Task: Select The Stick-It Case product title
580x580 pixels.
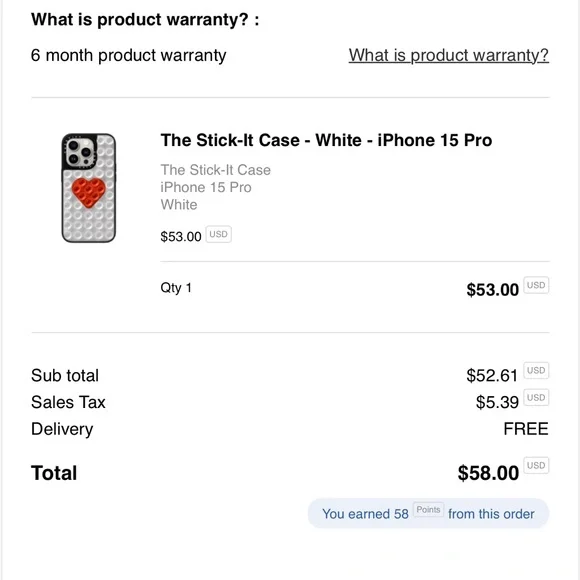Action: (x=326, y=140)
